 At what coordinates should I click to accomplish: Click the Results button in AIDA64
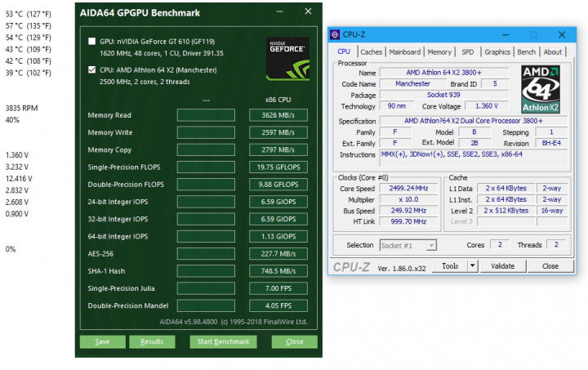pyautogui.click(x=152, y=341)
